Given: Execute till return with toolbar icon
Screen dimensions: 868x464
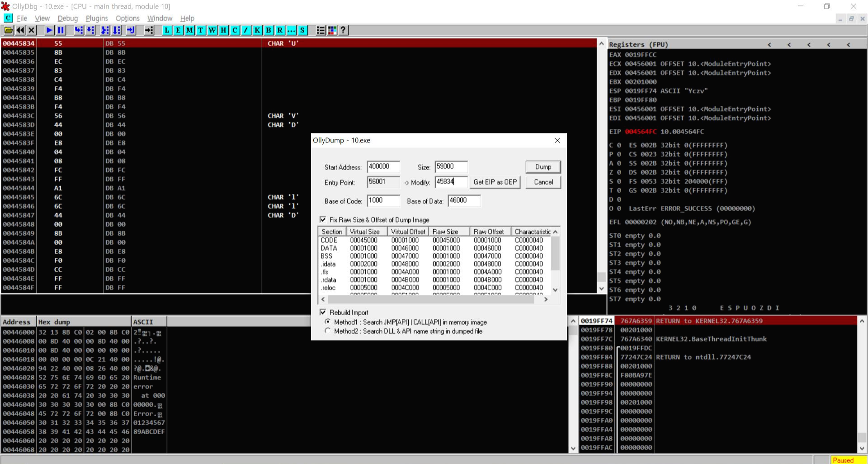Looking at the screenshot, I should tap(131, 30).
